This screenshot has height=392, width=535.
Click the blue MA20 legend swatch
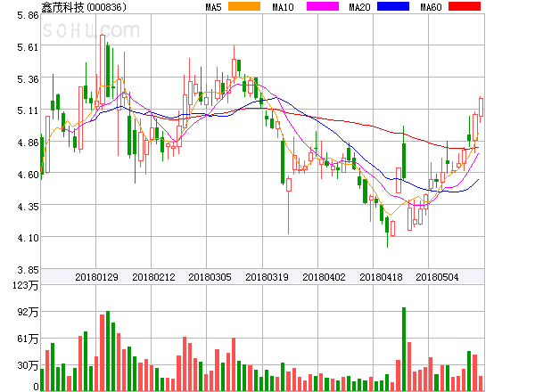point(393,6)
